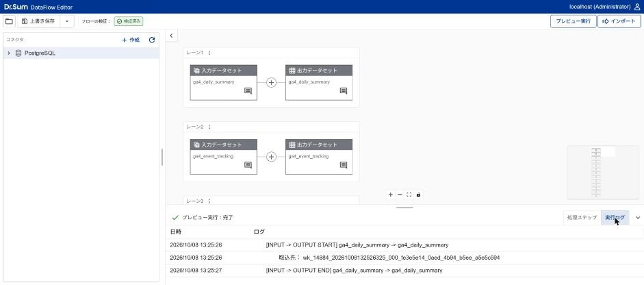Switch to 実行ログ tab
This screenshot has width=644, height=285.
pos(615,218)
